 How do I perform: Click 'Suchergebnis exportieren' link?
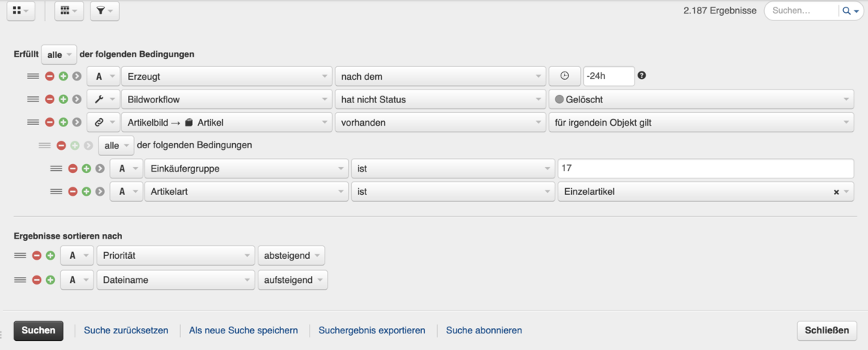(x=371, y=330)
